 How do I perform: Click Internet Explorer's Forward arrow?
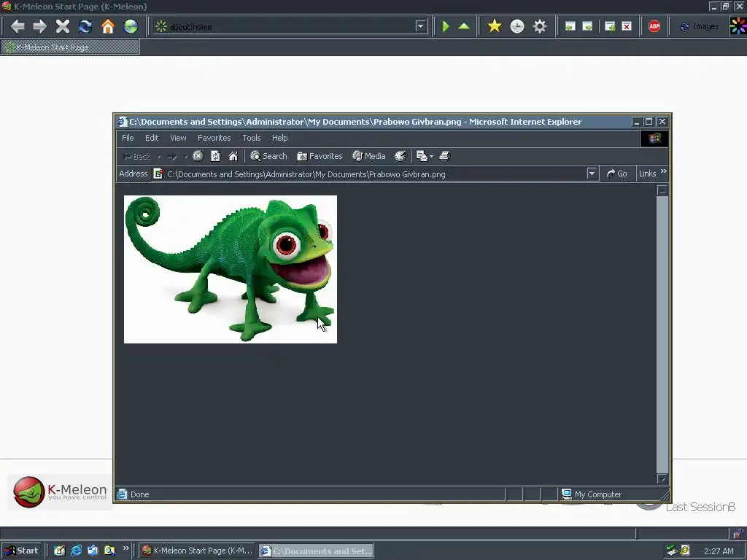pyautogui.click(x=172, y=156)
